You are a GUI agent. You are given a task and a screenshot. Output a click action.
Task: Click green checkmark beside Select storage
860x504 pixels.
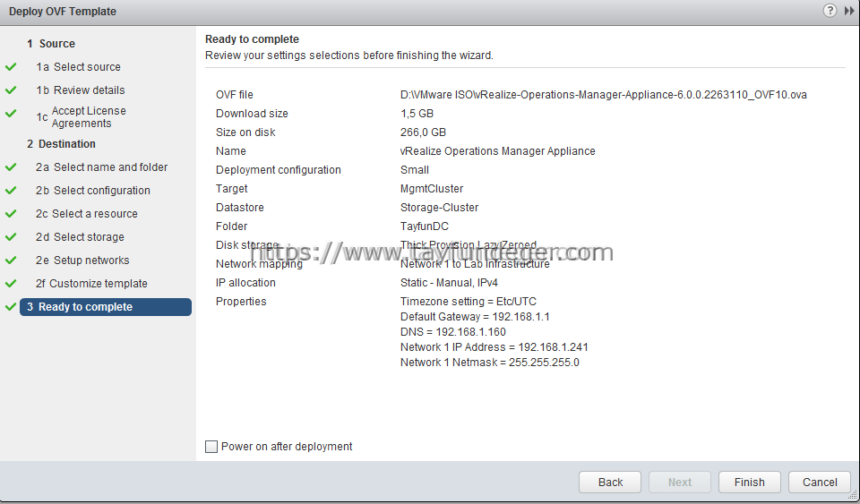coord(11,237)
